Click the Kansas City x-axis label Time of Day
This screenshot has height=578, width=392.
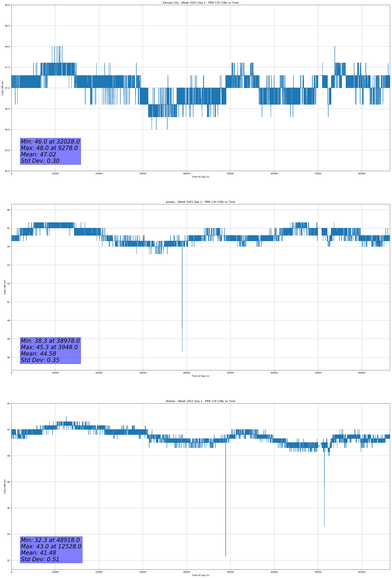click(200, 177)
